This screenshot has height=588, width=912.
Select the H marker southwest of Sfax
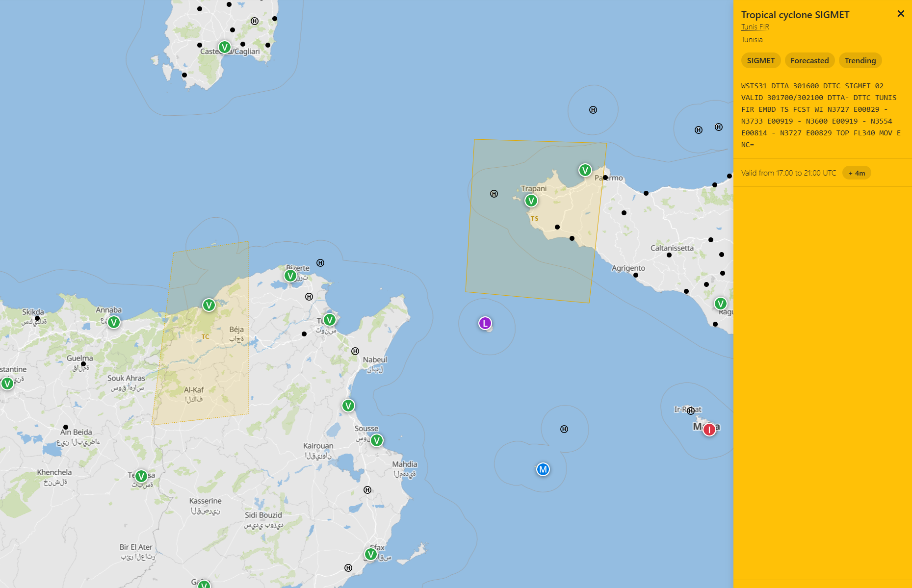click(348, 568)
